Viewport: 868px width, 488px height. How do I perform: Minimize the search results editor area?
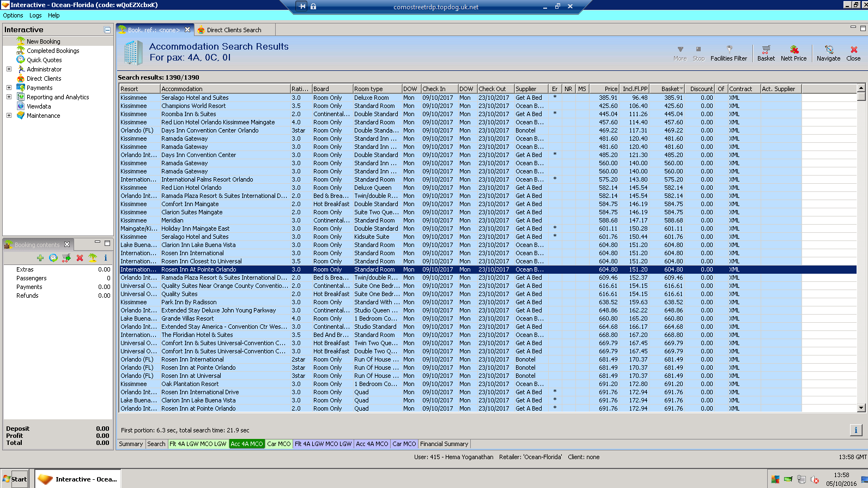(853, 27)
